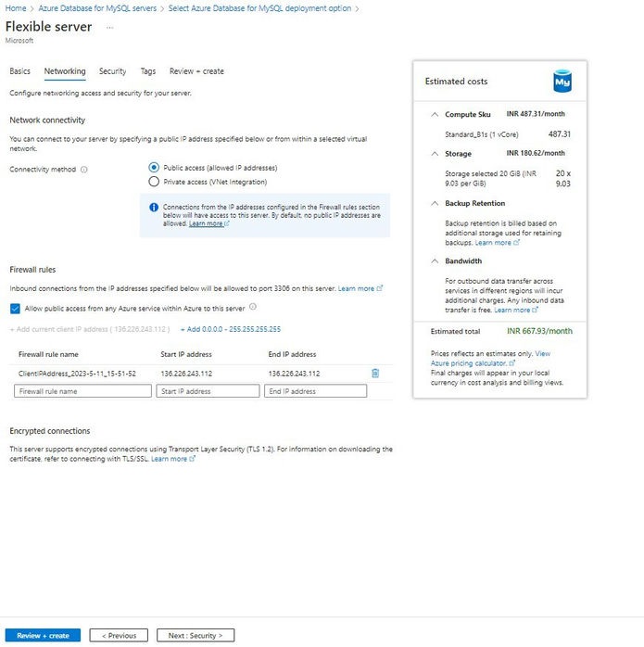This screenshot has width=644, height=647.
Task: Focus the End IP address input field
Action: click(316, 391)
